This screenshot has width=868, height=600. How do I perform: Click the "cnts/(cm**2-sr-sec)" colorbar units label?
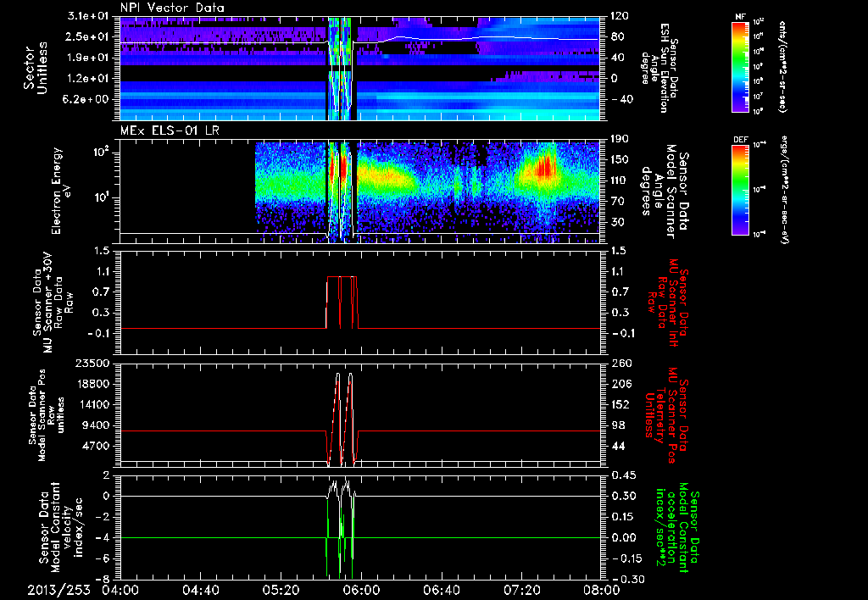pyautogui.click(x=782, y=68)
